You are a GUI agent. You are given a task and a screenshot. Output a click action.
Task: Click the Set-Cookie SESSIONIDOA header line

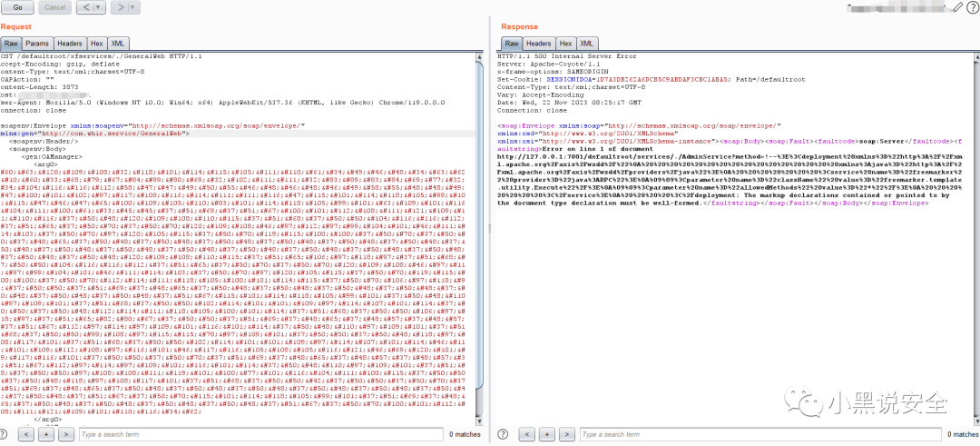point(652,79)
